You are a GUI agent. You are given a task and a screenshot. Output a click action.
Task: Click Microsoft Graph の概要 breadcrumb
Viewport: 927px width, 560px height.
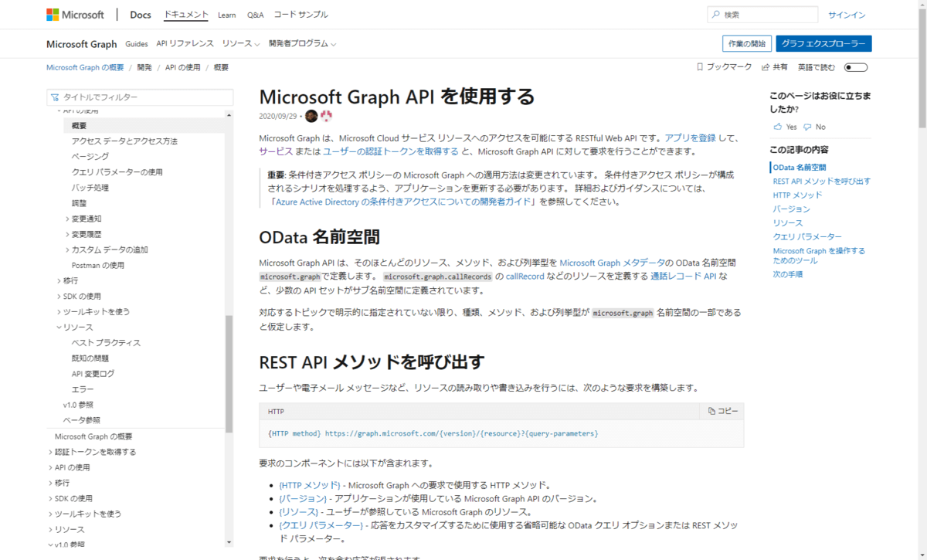click(x=85, y=67)
